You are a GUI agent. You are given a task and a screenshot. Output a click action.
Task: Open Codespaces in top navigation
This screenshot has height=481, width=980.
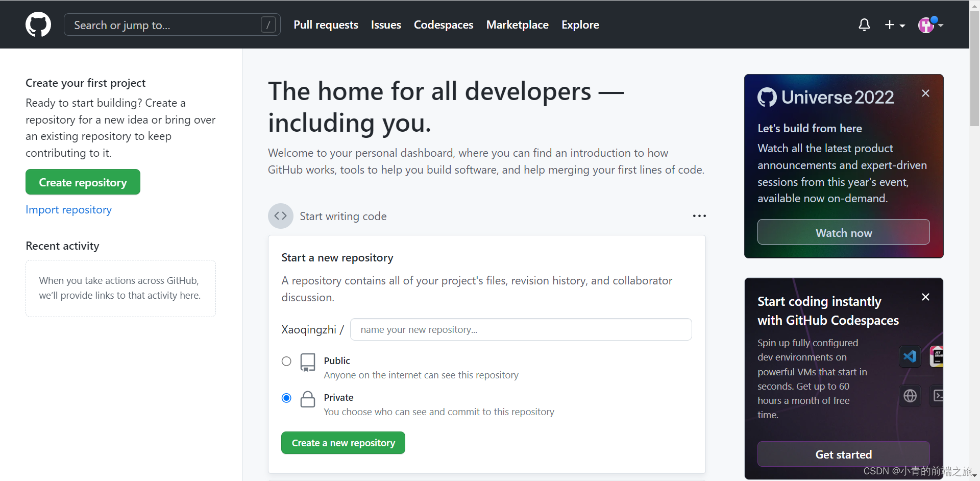[x=444, y=25]
